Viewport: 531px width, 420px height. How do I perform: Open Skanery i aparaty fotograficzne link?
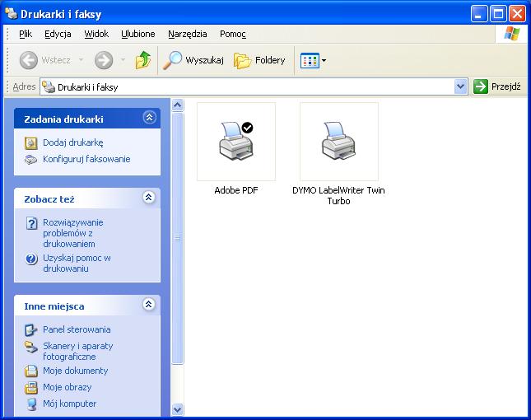point(78,352)
